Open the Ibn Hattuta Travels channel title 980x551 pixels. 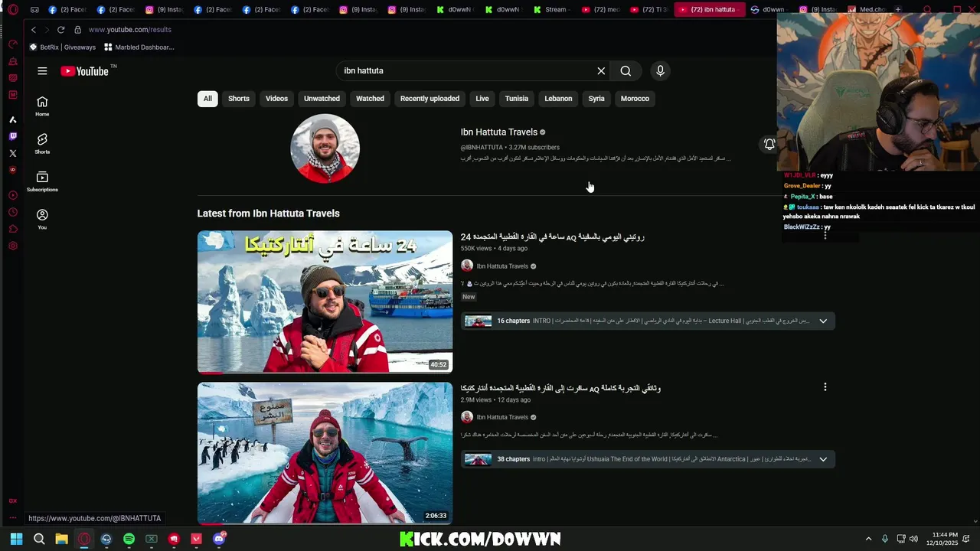[x=498, y=132]
